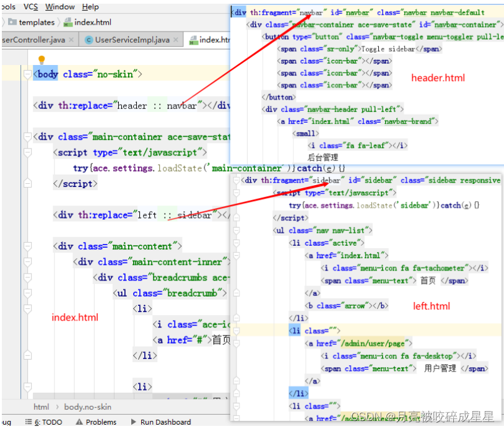Collapse the main-content div fold marker
504x429 pixels.
point(28,246)
